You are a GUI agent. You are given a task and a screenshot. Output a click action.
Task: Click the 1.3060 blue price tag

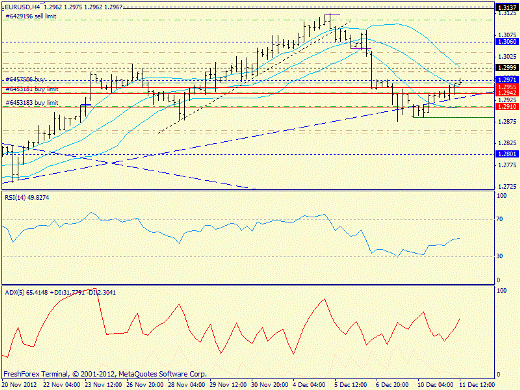[x=506, y=42]
